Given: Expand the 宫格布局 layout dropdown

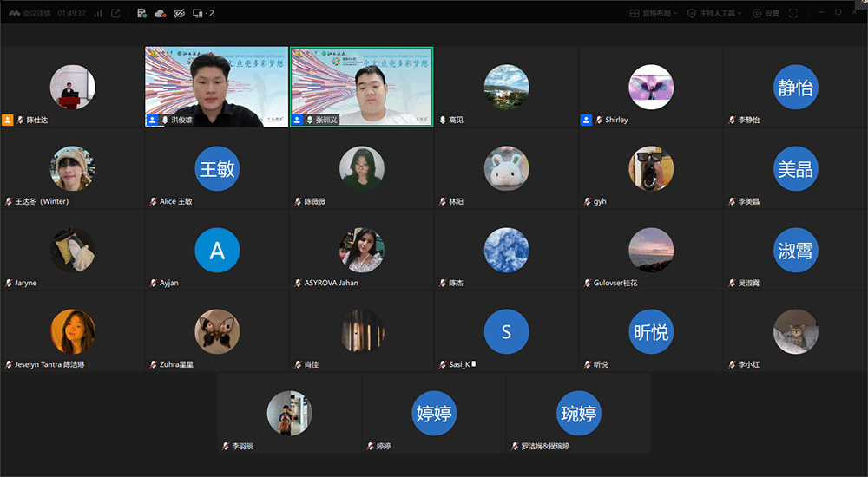Looking at the screenshot, I should coord(655,13).
